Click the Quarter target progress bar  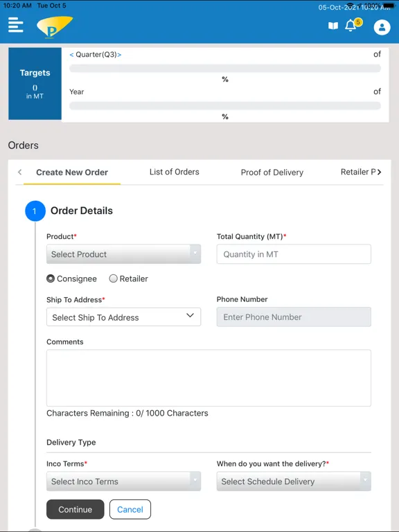click(225, 68)
